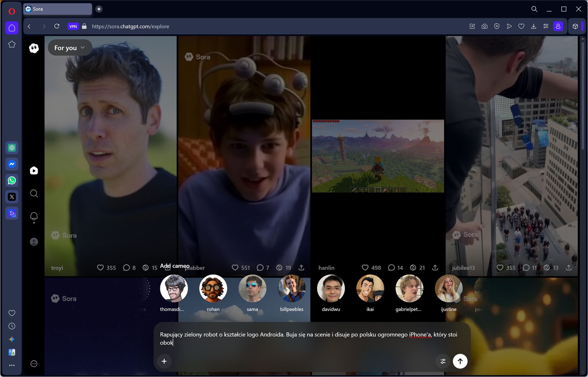Open browser tab search magnifier icon

tap(534, 9)
